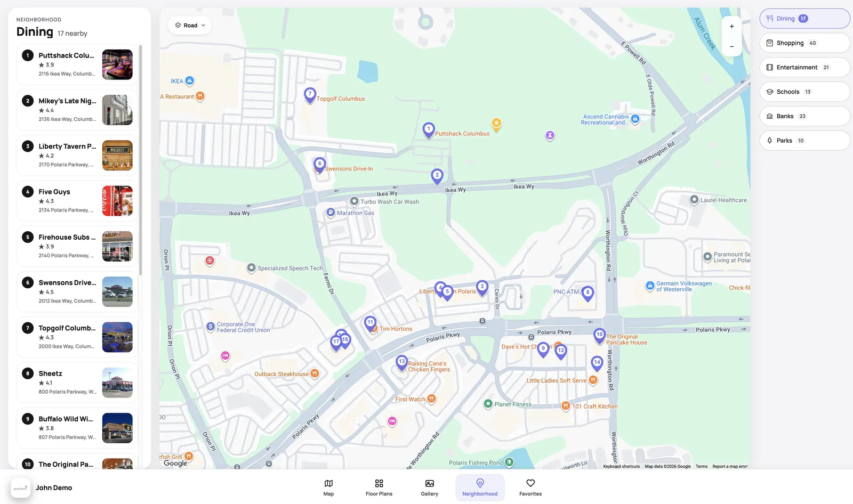The width and height of the screenshot is (853, 504).
Task: Select the Parks category filter
Action: tap(804, 141)
